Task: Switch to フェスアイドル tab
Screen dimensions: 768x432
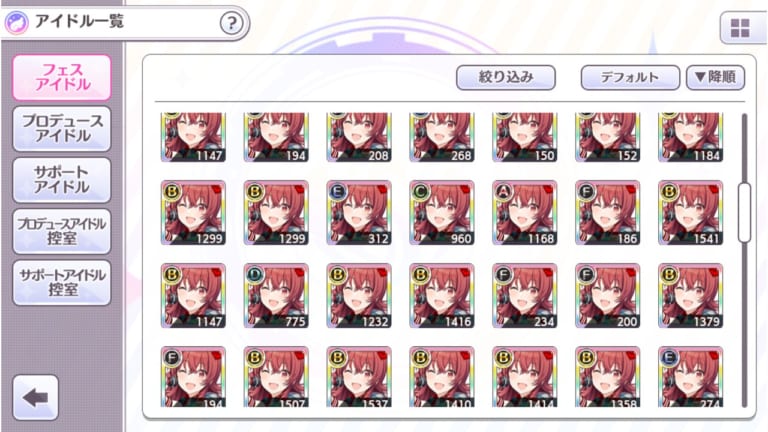Action: pos(62,77)
